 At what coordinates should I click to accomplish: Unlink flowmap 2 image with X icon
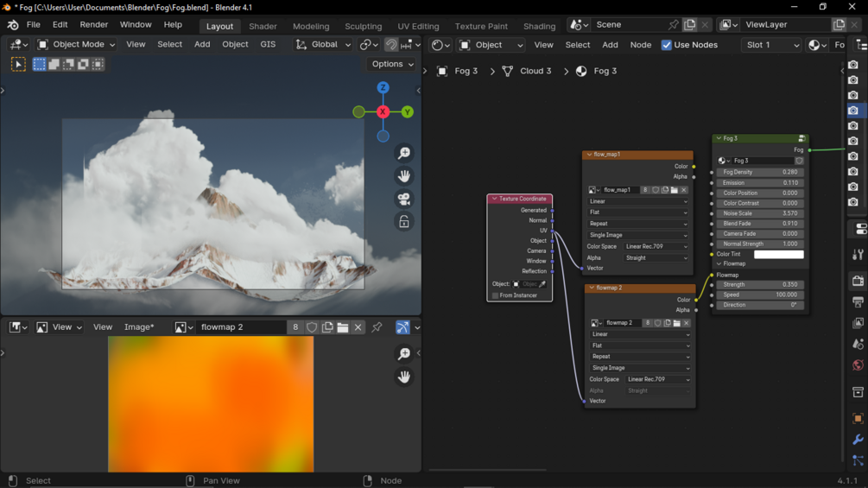coord(358,327)
